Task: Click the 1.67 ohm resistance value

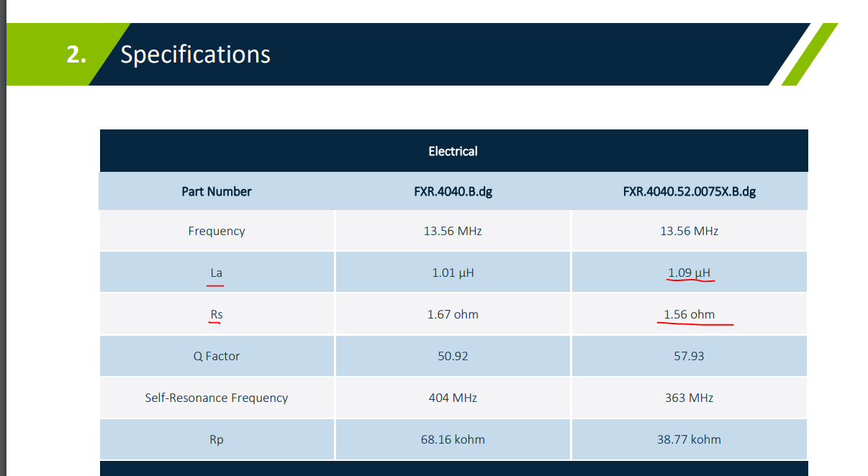Action: point(453,314)
